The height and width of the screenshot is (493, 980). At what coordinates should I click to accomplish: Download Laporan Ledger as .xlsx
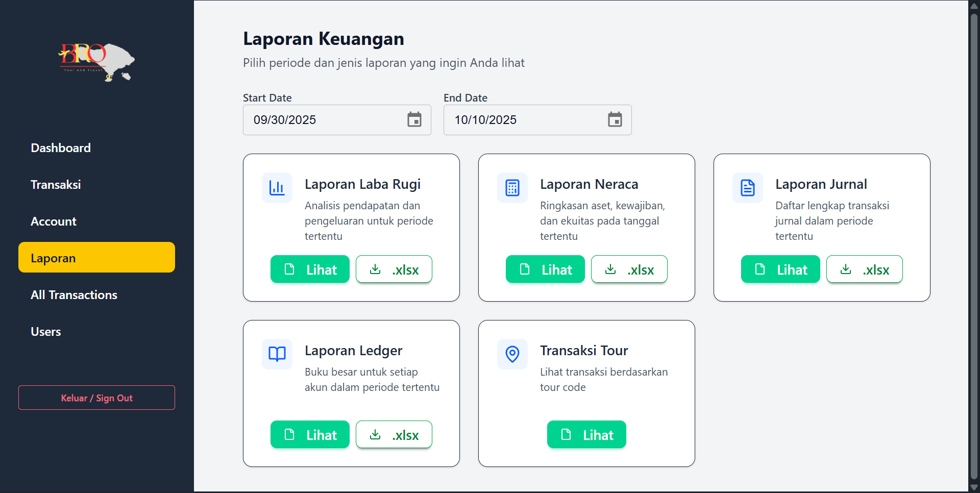point(394,434)
